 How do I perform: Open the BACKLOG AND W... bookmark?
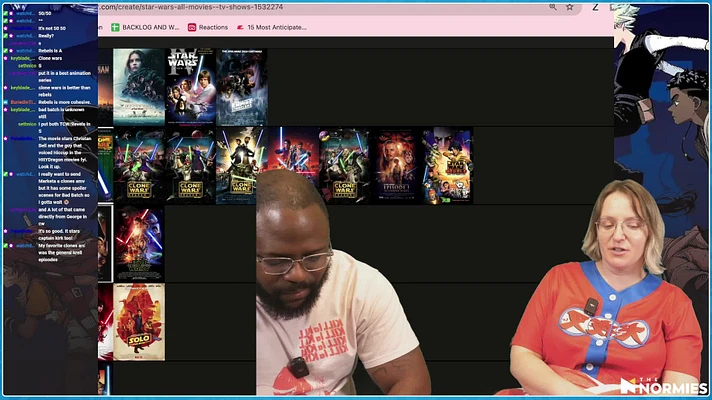145,27
